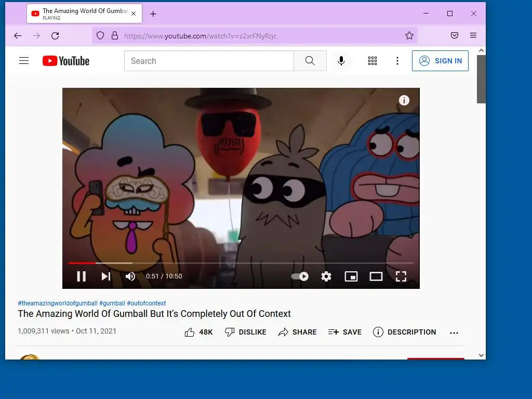SAVE the video to a playlist

click(345, 332)
